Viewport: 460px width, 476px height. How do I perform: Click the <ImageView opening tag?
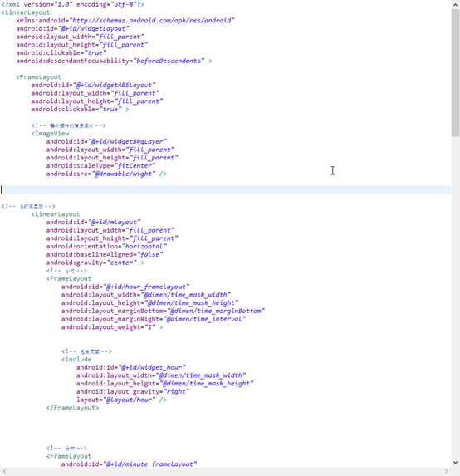pos(50,134)
